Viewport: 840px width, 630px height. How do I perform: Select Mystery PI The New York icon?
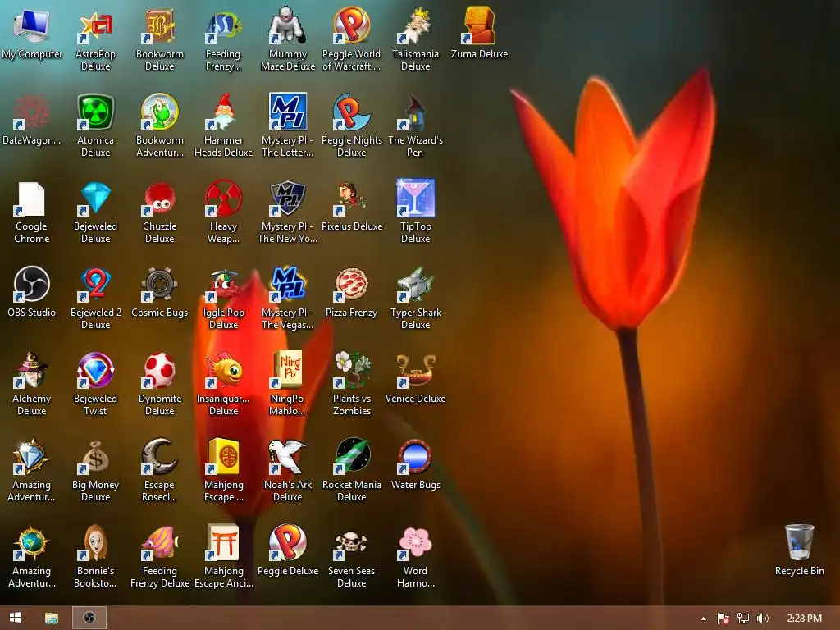(x=288, y=199)
